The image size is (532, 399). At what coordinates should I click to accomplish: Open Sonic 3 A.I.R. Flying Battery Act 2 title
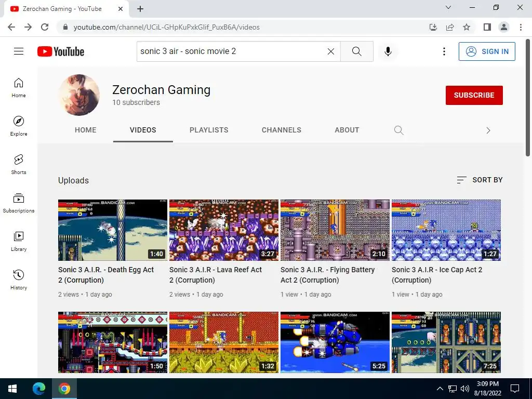(x=327, y=275)
